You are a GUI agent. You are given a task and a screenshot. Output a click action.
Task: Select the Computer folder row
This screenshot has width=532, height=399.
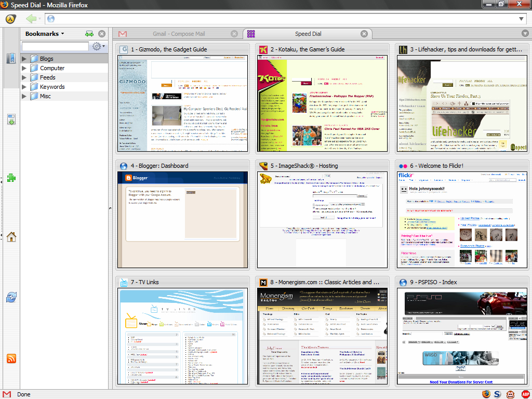pos(64,68)
